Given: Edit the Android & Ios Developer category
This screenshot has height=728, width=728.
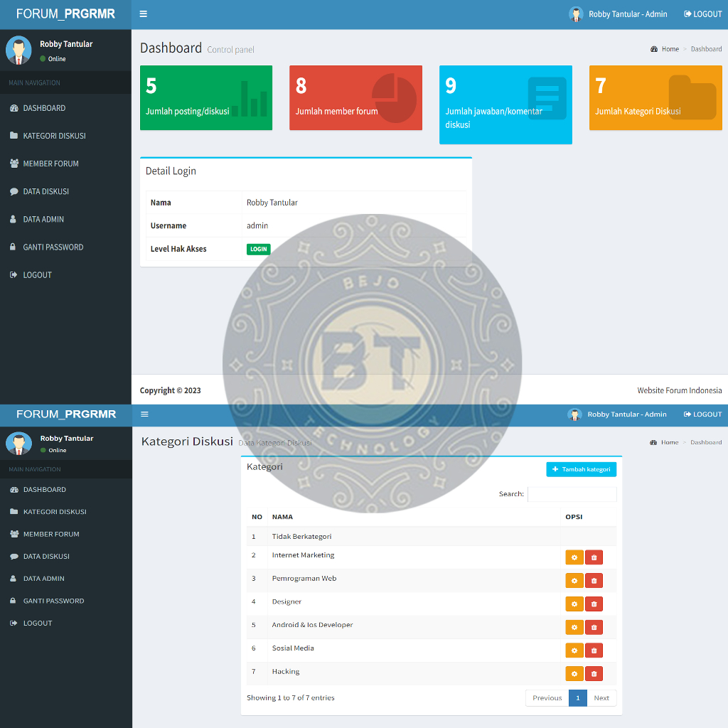Looking at the screenshot, I should 574,627.
